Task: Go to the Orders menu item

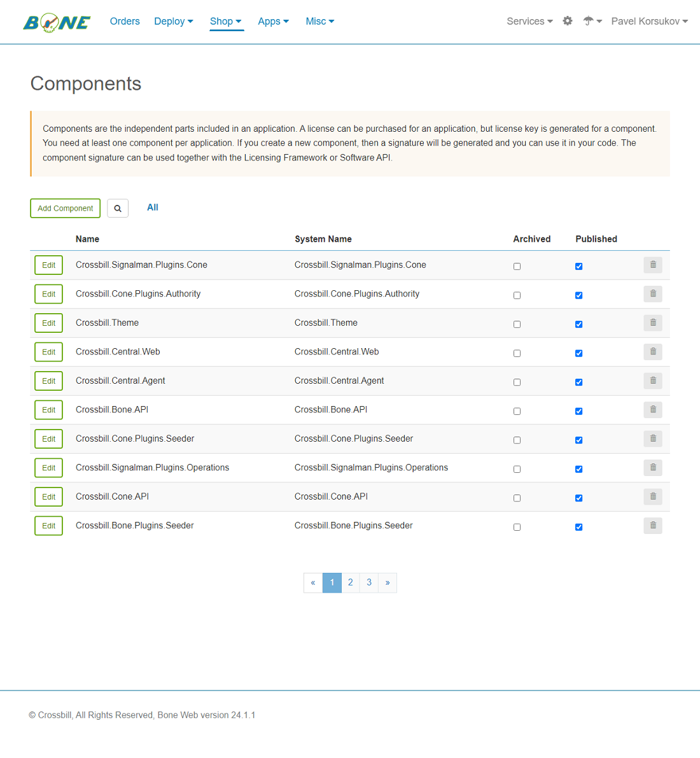Action: click(125, 21)
